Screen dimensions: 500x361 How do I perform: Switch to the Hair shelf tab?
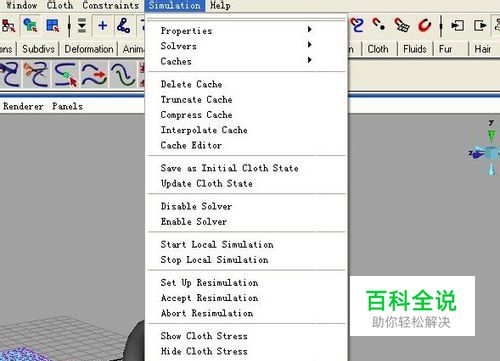(x=483, y=49)
